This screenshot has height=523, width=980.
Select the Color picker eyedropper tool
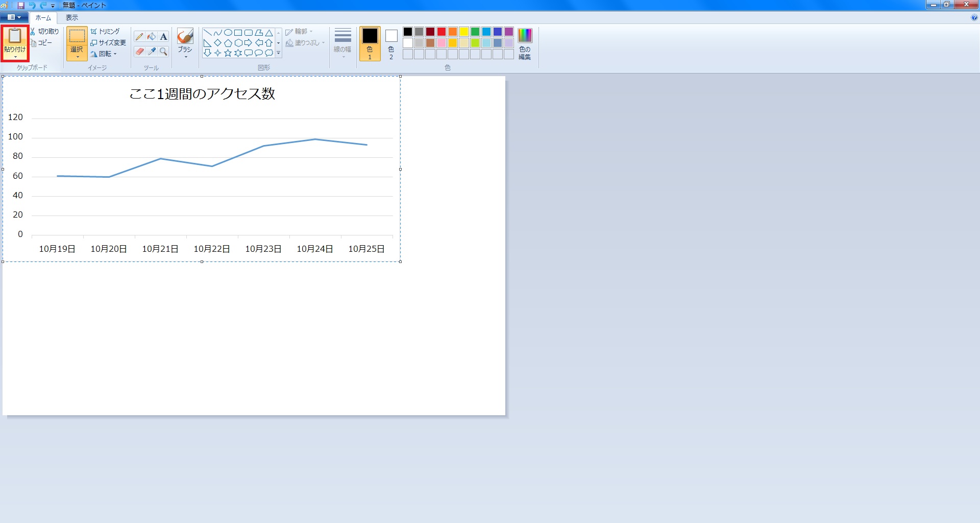152,52
